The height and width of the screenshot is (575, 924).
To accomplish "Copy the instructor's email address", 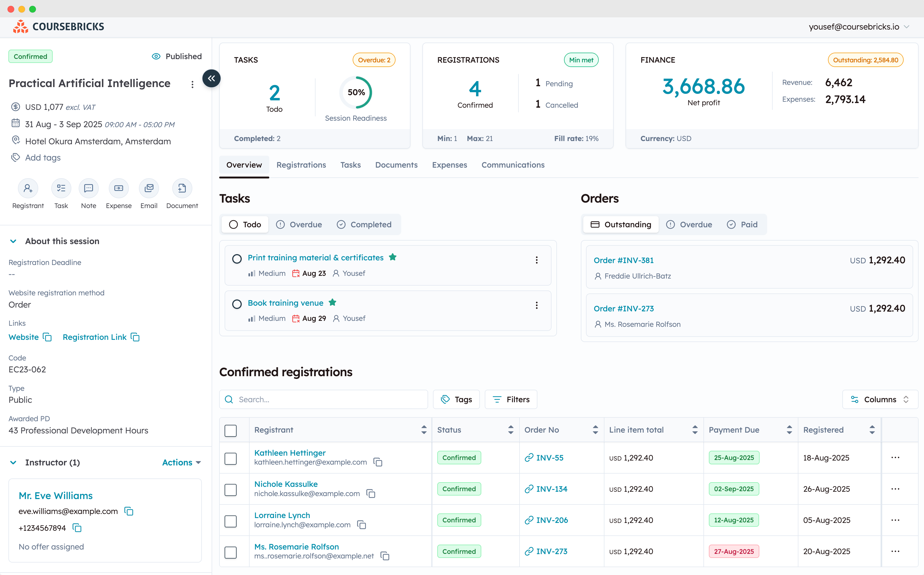I will click(129, 511).
